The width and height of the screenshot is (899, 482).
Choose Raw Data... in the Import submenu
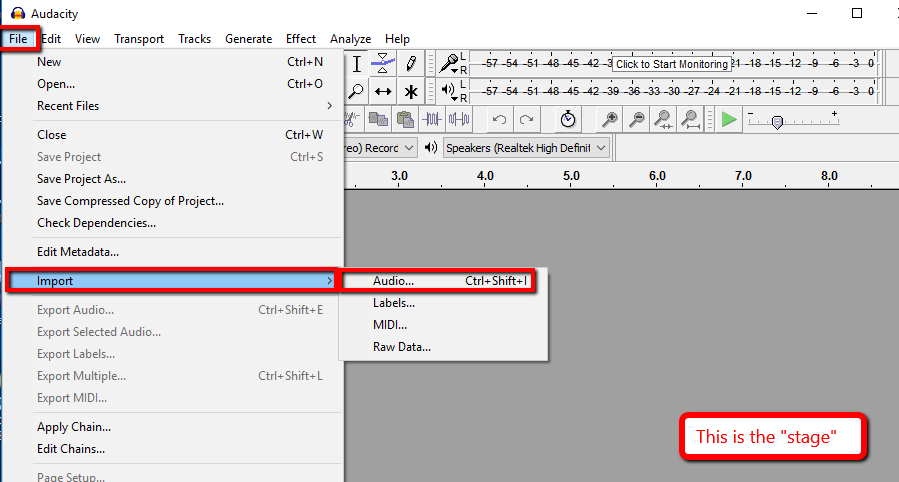(444, 347)
